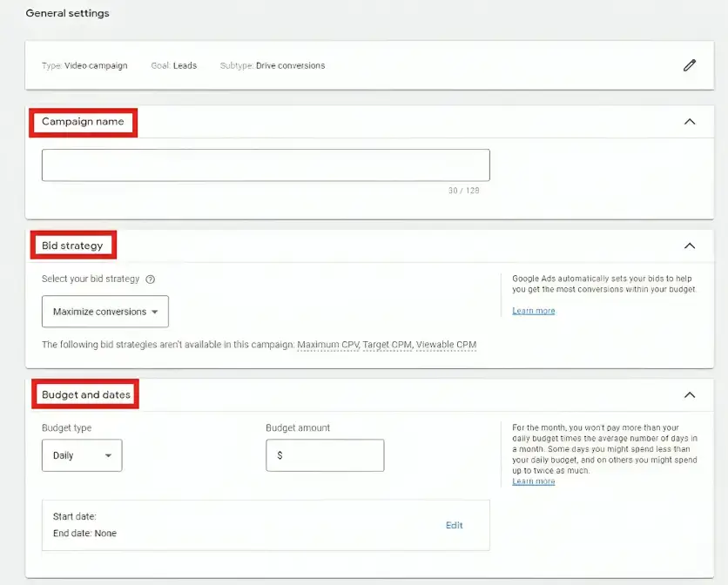Open the Maximize conversions dropdown

point(105,312)
